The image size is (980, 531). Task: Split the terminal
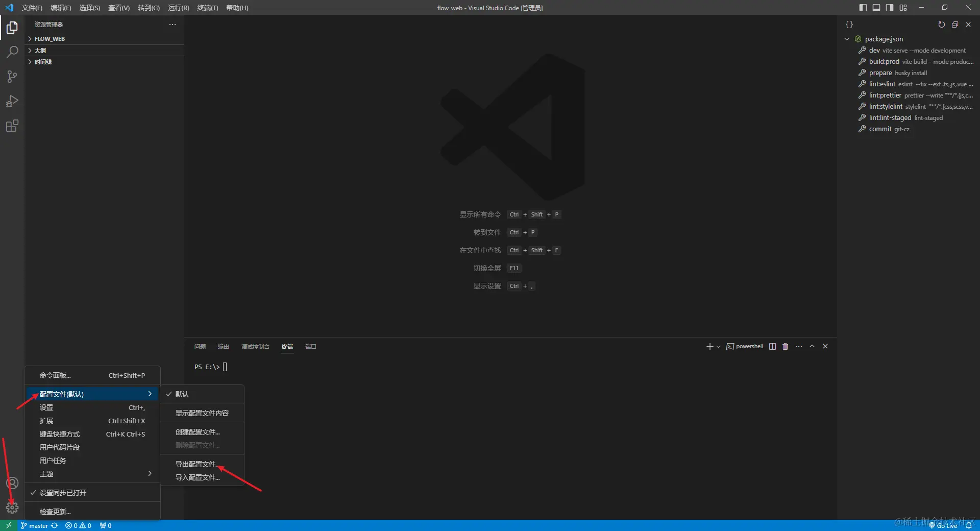point(773,347)
